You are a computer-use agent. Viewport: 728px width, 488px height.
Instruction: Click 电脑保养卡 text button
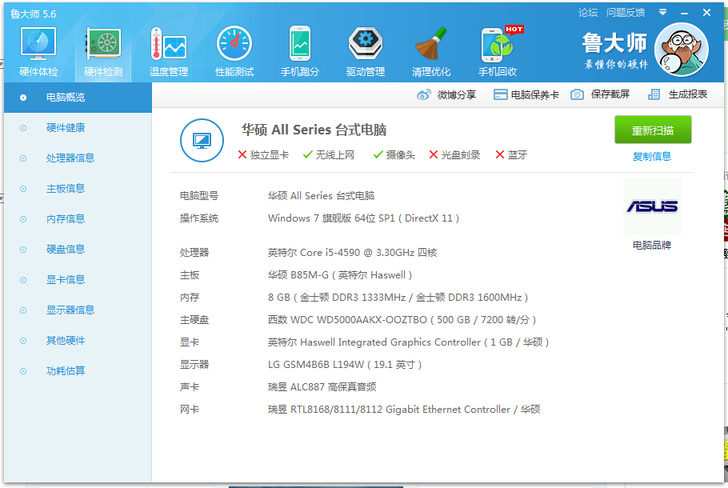click(x=534, y=95)
